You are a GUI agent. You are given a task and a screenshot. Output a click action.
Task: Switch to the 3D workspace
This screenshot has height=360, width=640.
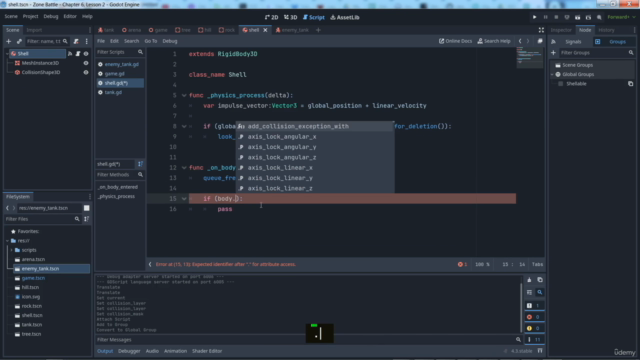pos(291,17)
